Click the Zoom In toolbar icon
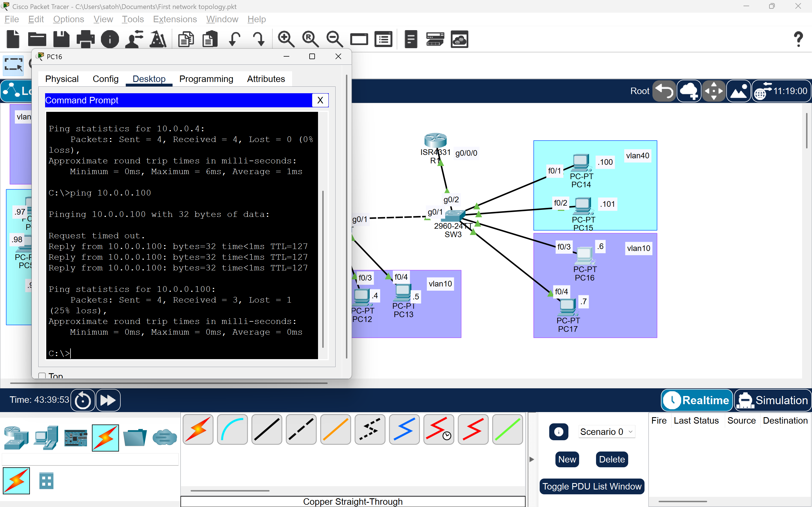Viewport: 812px width, 507px height. [x=286, y=39]
